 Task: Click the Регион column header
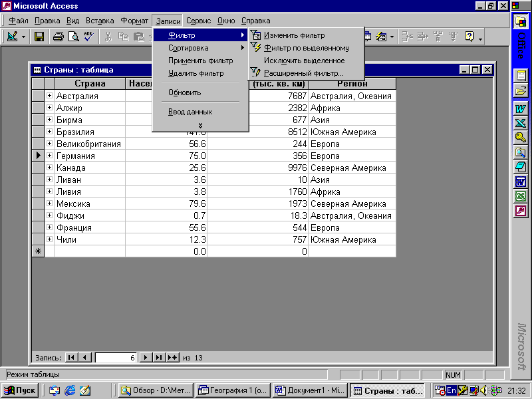(x=352, y=84)
